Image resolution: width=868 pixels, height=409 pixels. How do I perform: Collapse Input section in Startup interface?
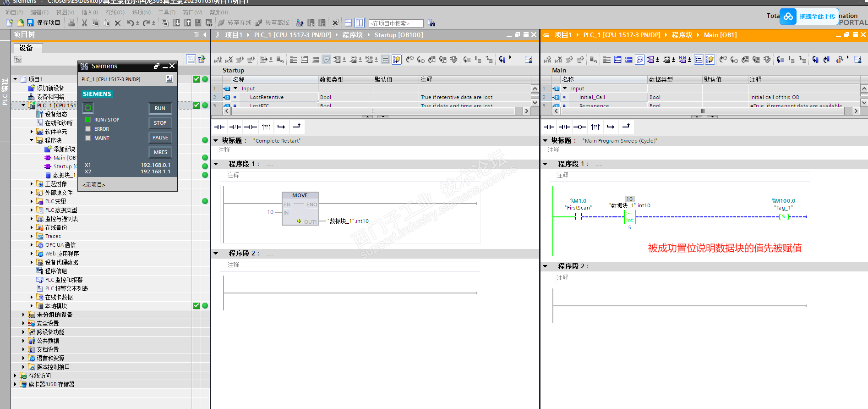click(235, 88)
